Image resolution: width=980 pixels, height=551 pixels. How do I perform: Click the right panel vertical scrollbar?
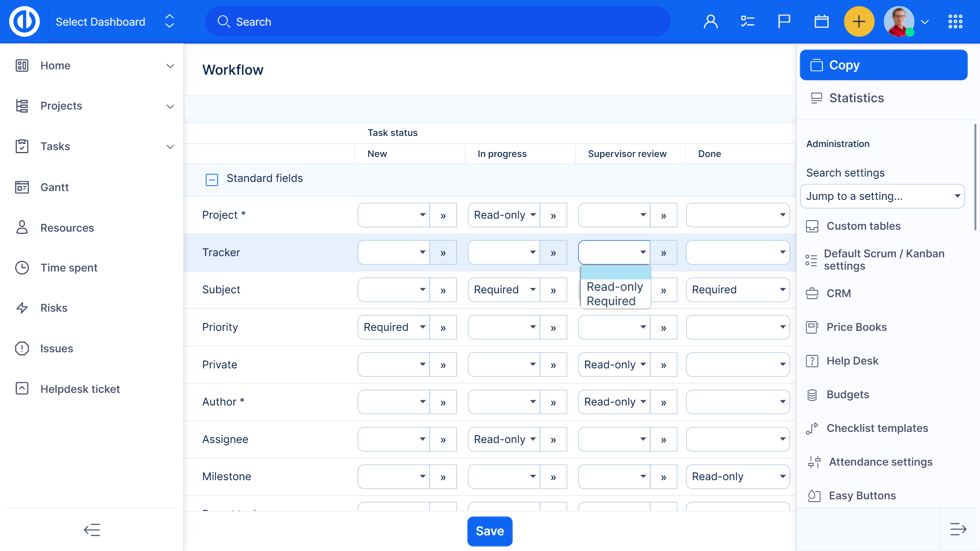pyautogui.click(x=975, y=177)
